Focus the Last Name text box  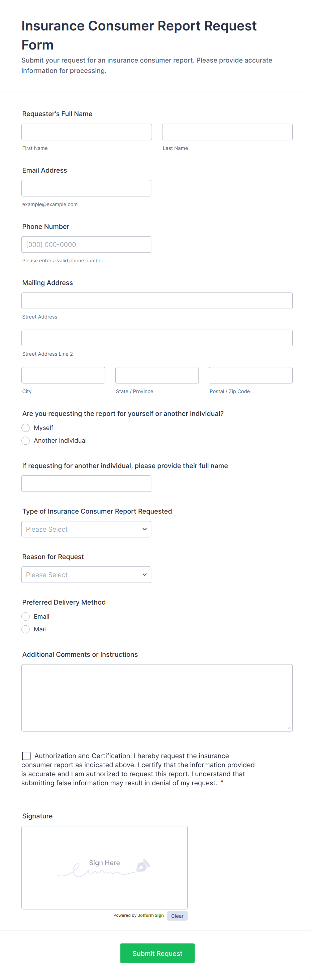(227, 132)
